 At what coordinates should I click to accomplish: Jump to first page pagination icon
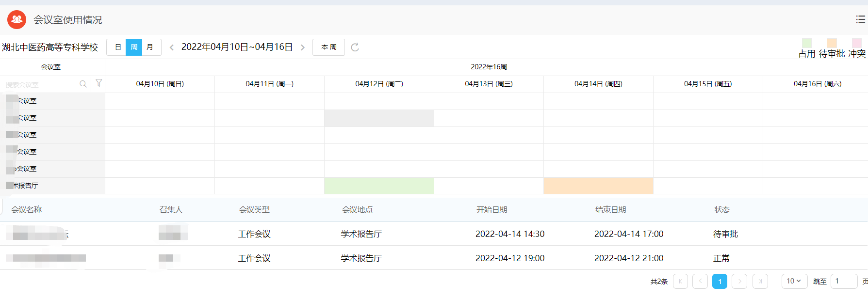680,281
